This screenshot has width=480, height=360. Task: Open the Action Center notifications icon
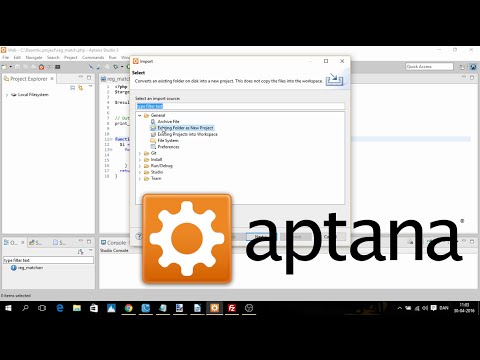433,308
